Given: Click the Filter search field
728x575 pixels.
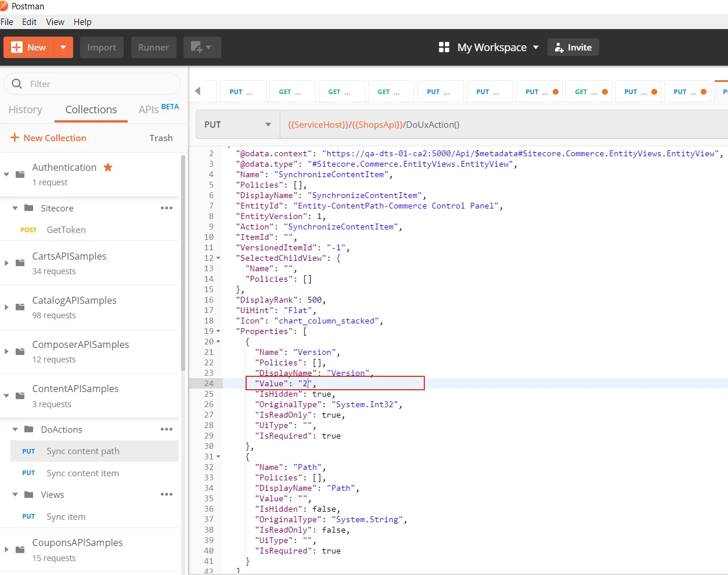Looking at the screenshot, I should coord(92,84).
